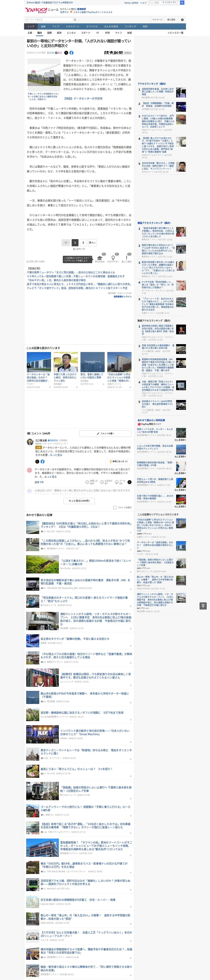Click the back-to-top arrow button
210x980 pixels.
[x=203, y=606]
